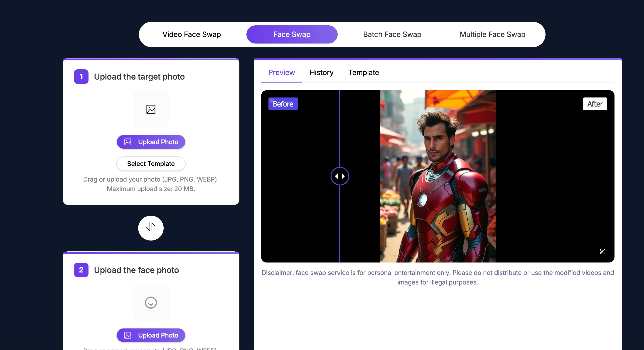Select the Multiple Face Swap option
The height and width of the screenshot is (350, 644).
492,34
